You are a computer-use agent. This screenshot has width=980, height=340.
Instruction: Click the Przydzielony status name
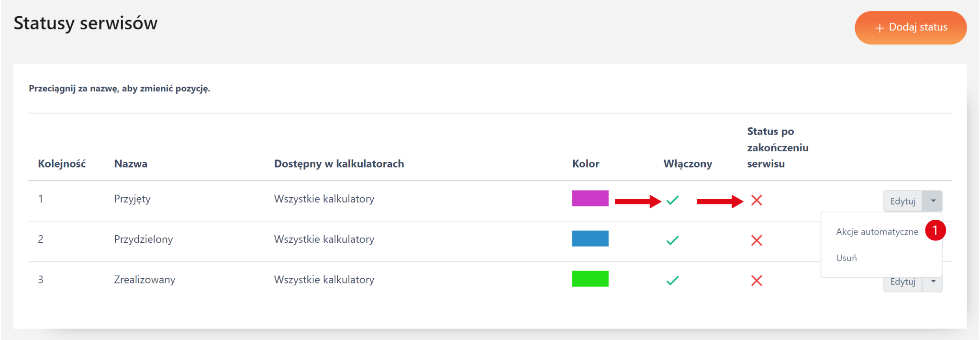143,239
